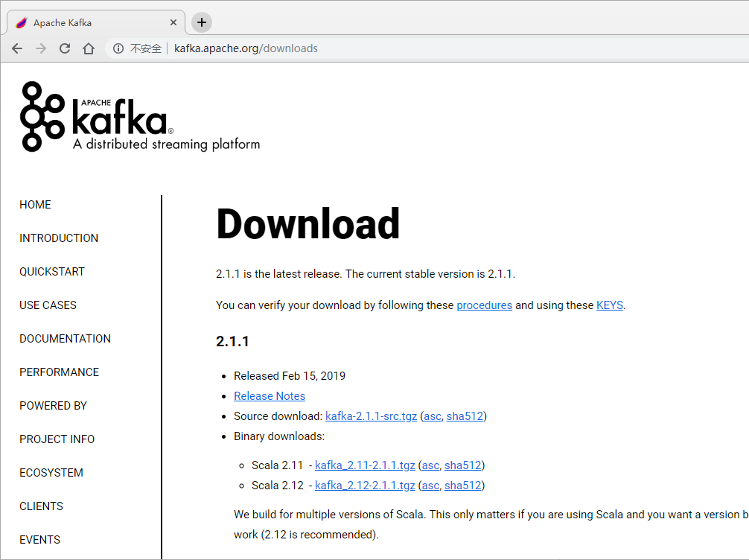Open QUICKSTART from the sidebar
This screenshot has width=749, height=560.
pos(52,271)
